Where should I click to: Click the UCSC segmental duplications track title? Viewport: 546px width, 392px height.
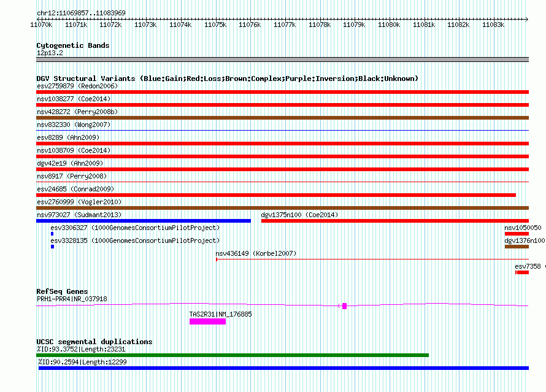coord(94,342)
